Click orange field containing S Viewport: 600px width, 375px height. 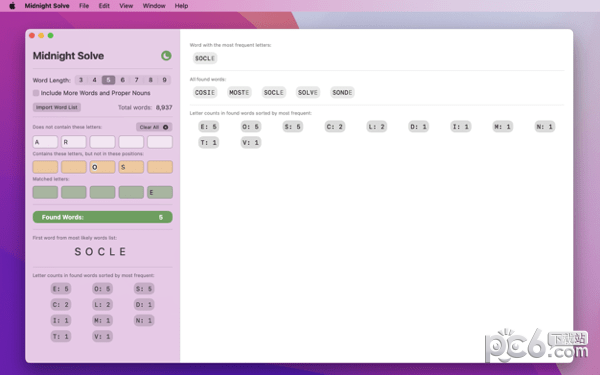[x=131, y=167]
